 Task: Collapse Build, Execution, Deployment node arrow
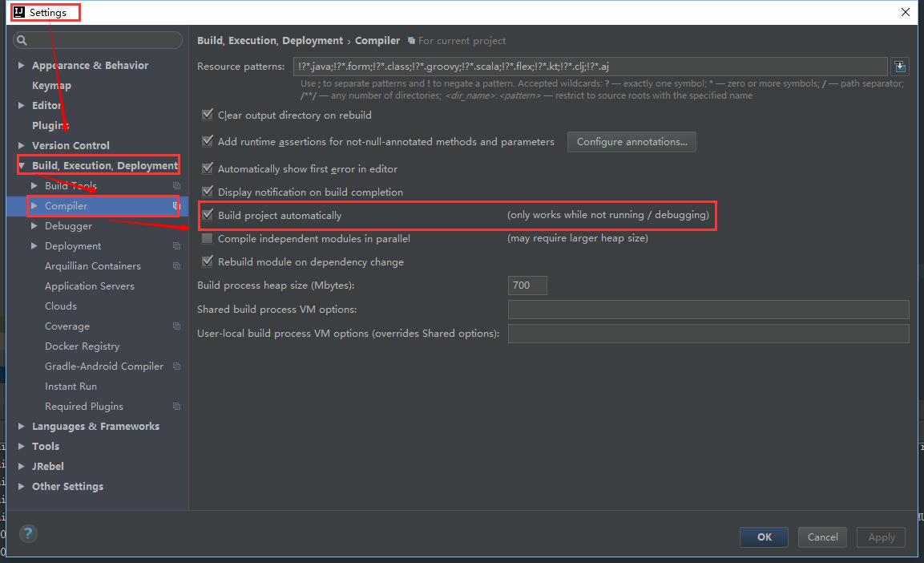pyautogui.click(x=21, y=166)
